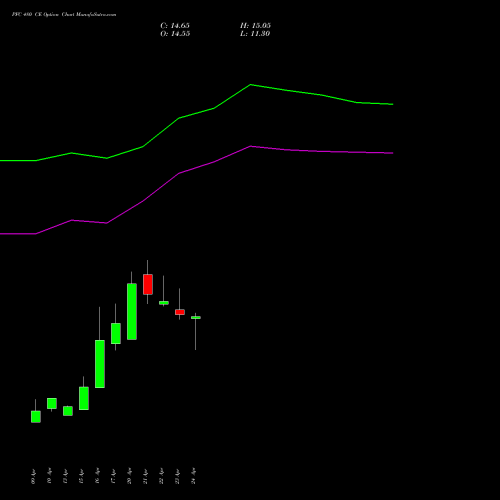The image size is (500, 500).
Task: Click the green candlestick above 09 Apr
Action: point(36,417)
